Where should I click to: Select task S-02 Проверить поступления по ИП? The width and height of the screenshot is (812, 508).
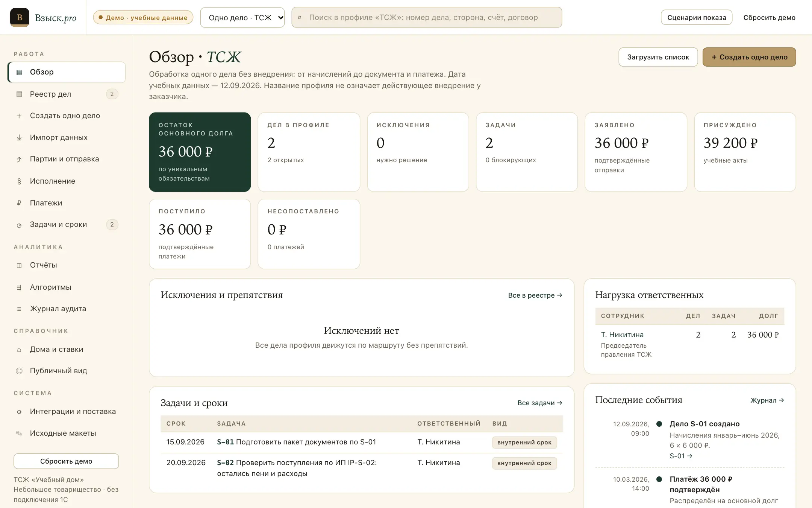[x=362, y=468]
